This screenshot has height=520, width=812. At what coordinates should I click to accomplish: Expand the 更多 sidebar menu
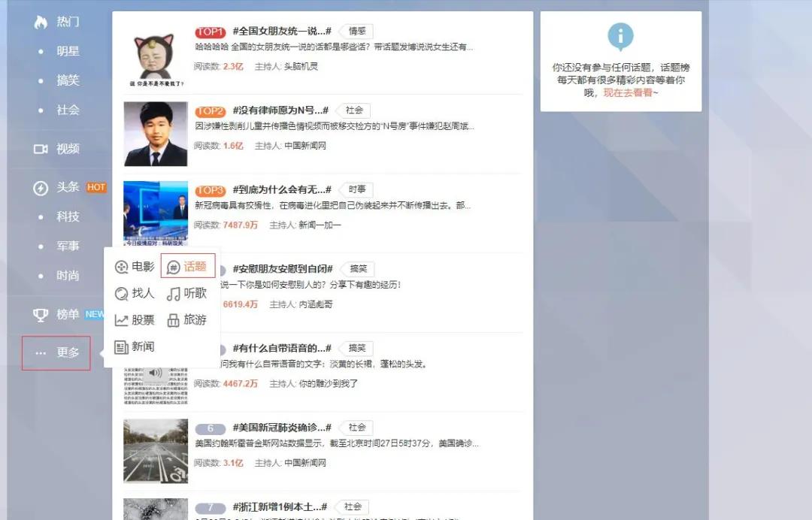pos(66,352)
